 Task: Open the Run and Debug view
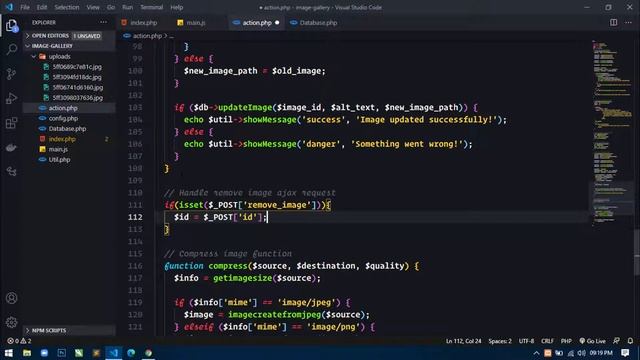pyautogui.click(x=11, y=98)
